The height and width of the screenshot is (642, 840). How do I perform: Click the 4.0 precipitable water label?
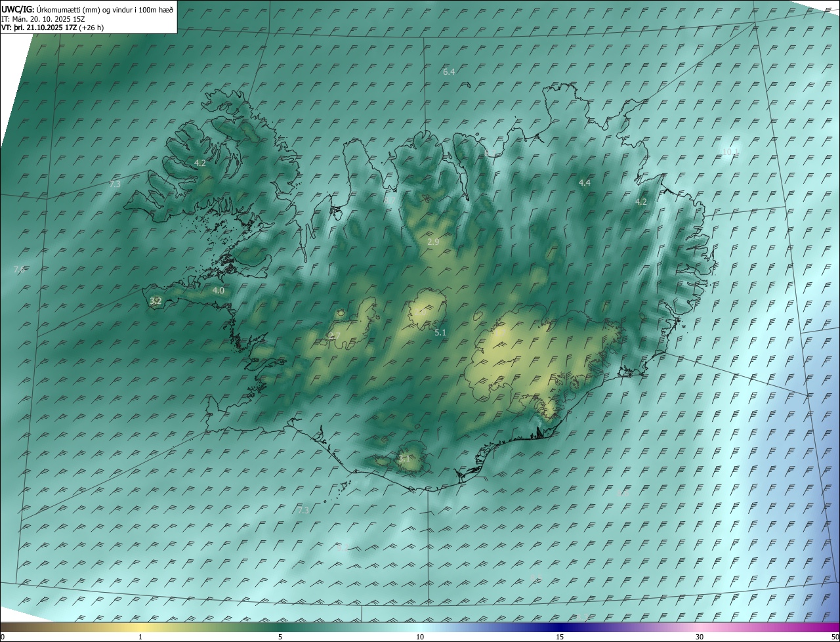[x=219, y=290]
